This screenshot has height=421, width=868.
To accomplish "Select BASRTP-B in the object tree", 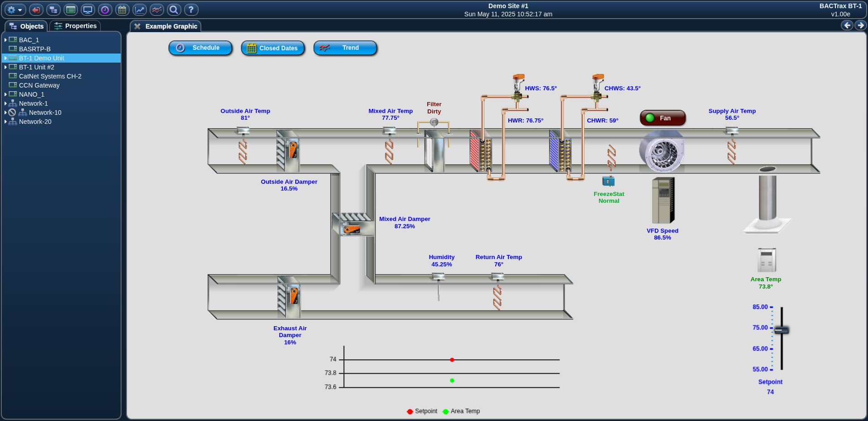I will [x=34, y=49].
